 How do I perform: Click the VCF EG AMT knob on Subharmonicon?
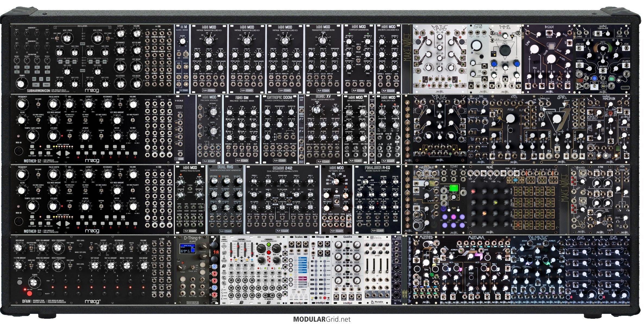point(136,51)
